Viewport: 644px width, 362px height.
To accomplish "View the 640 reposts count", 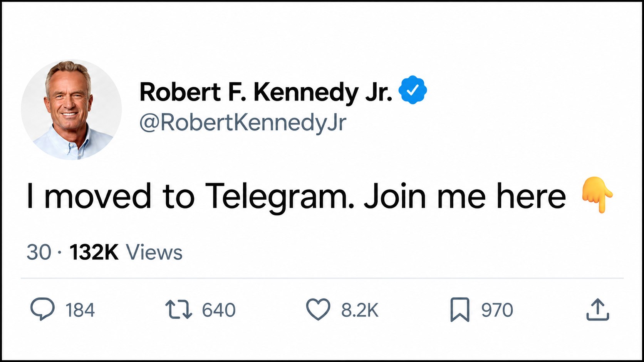I will click(x=219, y=310).
